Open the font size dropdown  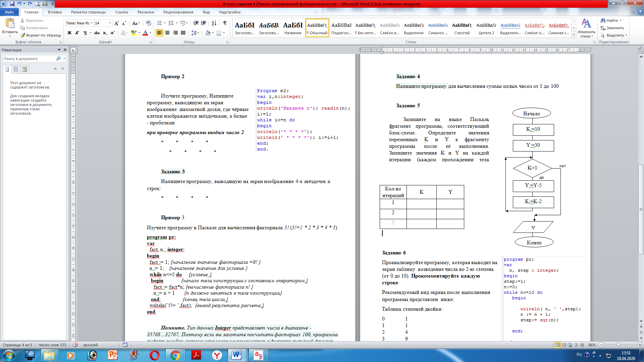tap(110, 23)
